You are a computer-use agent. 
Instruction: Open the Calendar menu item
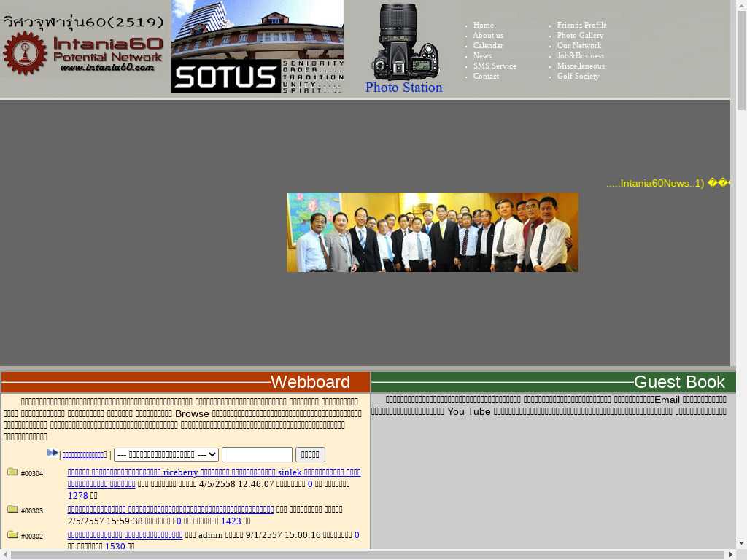tap(488, 45)
